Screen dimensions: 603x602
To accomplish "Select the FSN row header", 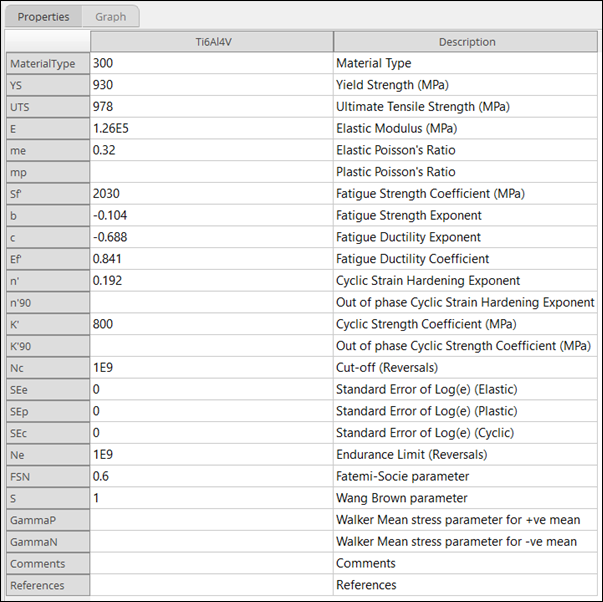I will tap(47, 476).
